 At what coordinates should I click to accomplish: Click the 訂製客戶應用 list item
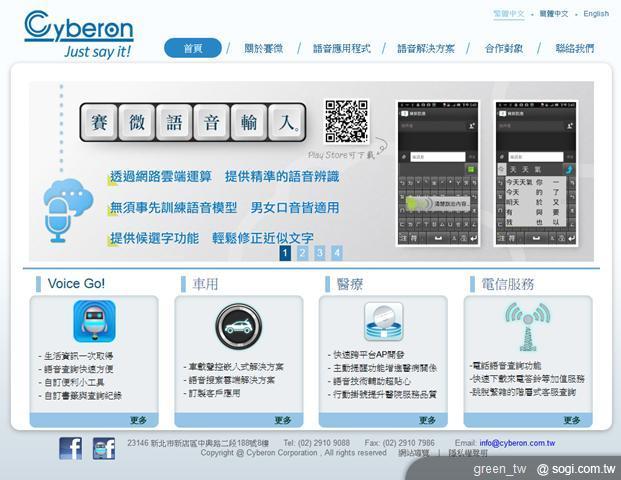click(212, 393)
